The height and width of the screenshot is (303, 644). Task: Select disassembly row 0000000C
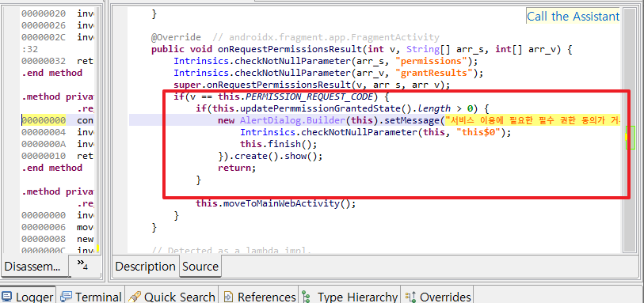58,250
